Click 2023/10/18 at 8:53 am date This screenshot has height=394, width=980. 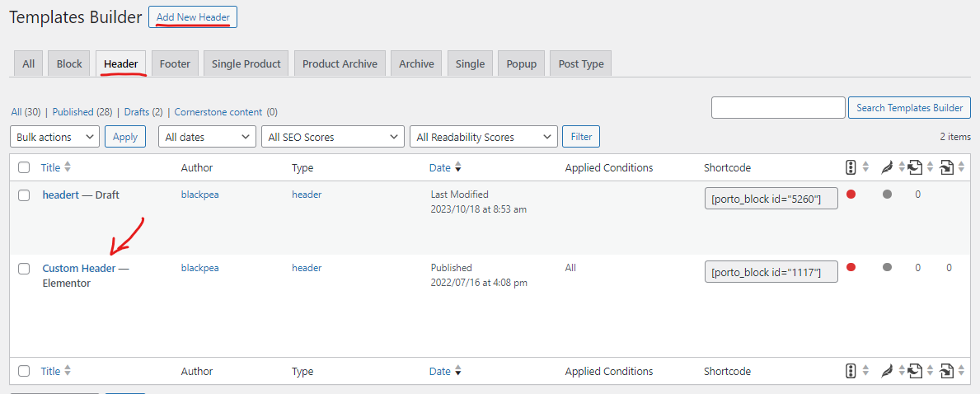pyautogui.click(x=479, y=209)
